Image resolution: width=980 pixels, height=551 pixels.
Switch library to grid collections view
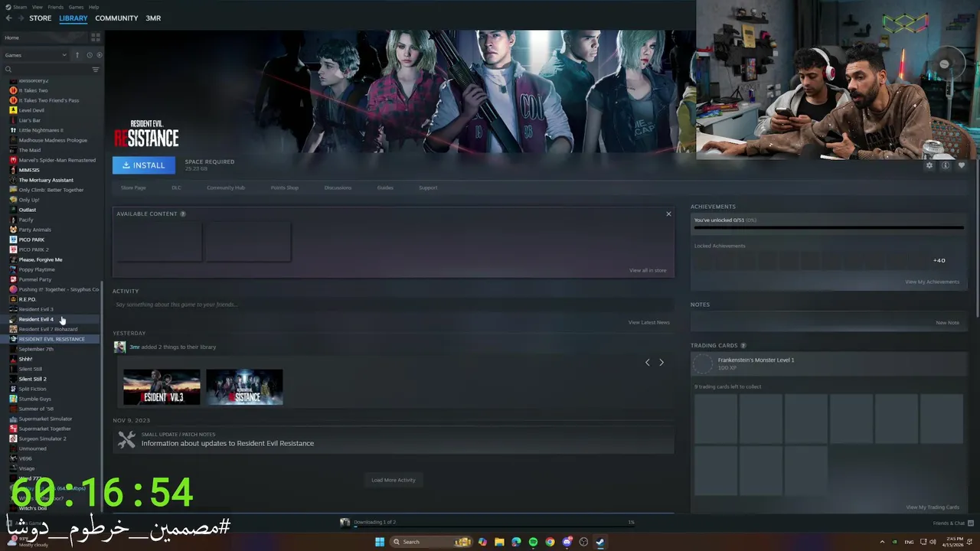[x=96, y=37]
